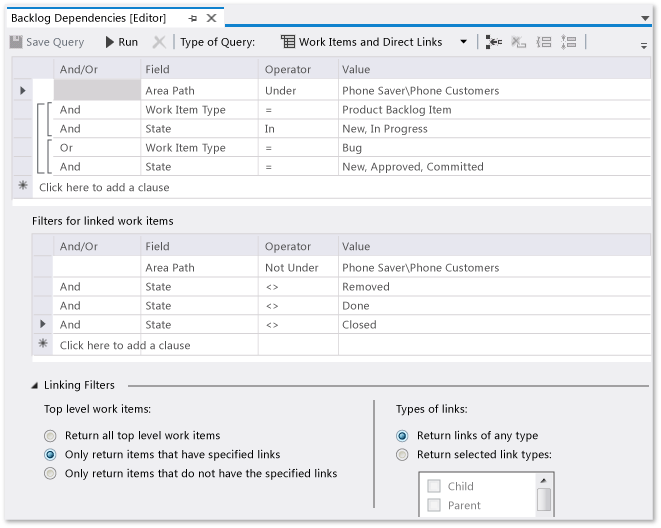Click the 'Closed' value cell
This screenshot has height=528, width=661.
pyautogui.click(x=494, y=324)
